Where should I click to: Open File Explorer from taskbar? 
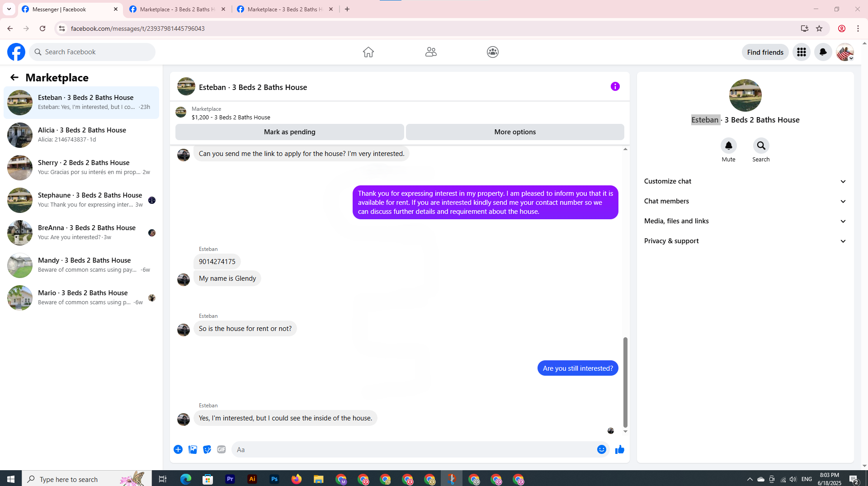pyautogui.click(x=319, y=479)
